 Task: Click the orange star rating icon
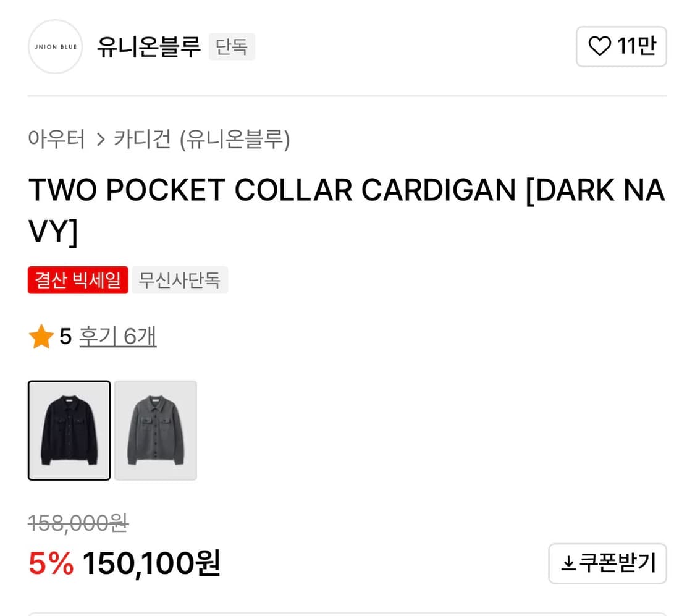[x=41, y=336]
